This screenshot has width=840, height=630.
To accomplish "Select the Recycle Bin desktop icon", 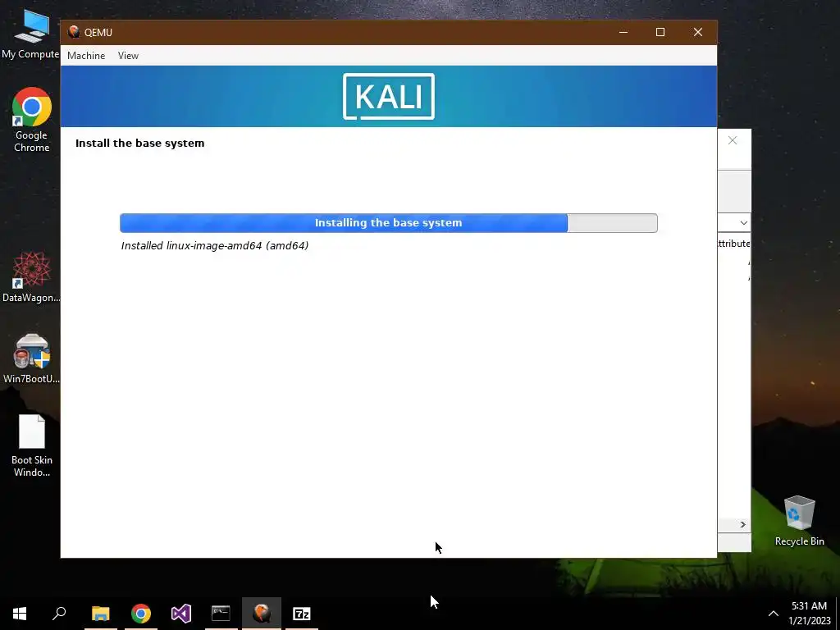I will click(799, 521).
